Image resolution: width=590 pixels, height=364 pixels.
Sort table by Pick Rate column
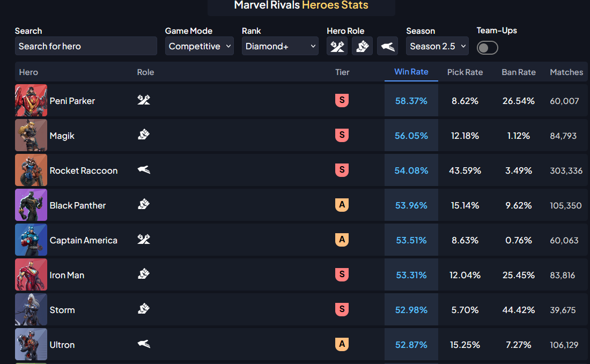click(465, 72)
